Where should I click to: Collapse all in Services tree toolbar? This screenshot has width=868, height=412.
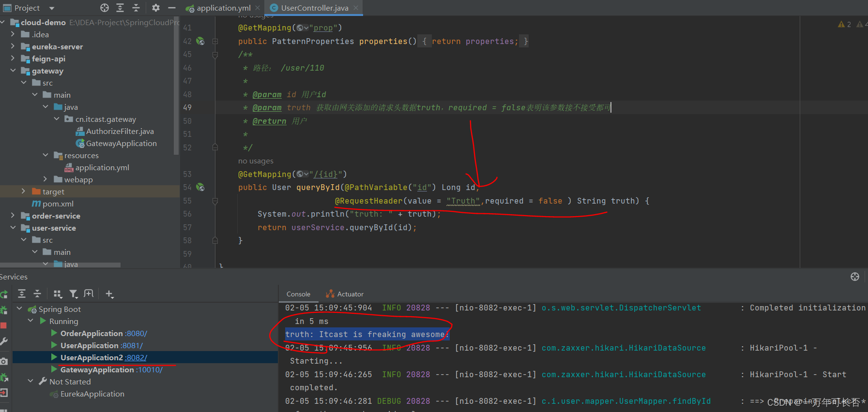[x=37, y=294]
